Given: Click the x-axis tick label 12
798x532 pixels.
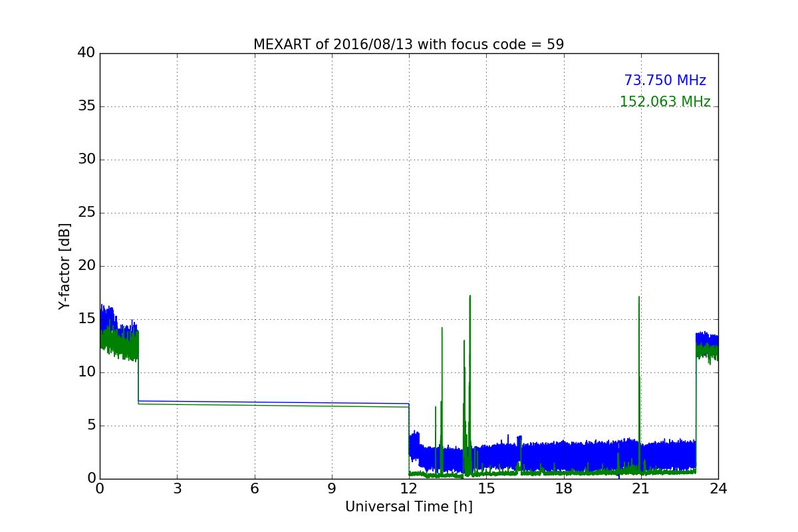Looking at the screenshot, I should pyautogui.click(x=409, y=489).
